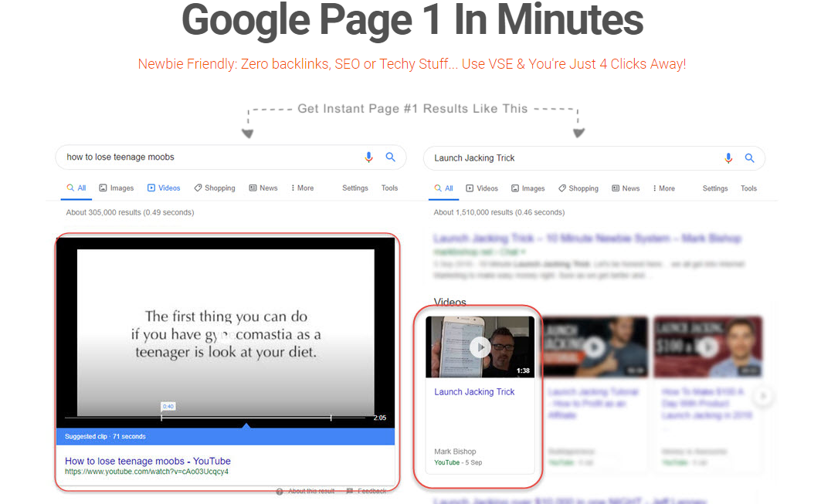Click next arrow of the Videos carousel
Screen dimensions: 838x504
pyautogui.click(x=763, y=396)
